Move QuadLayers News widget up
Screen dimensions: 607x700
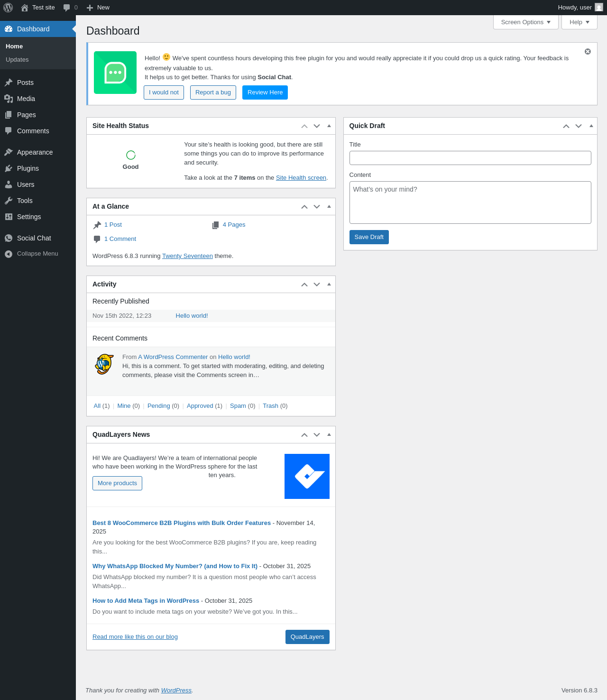304,435
